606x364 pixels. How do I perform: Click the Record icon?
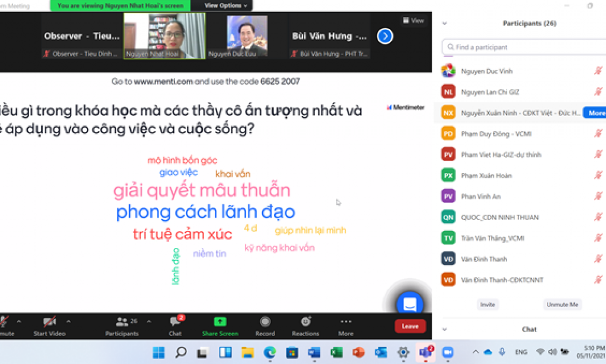[265, 322]
